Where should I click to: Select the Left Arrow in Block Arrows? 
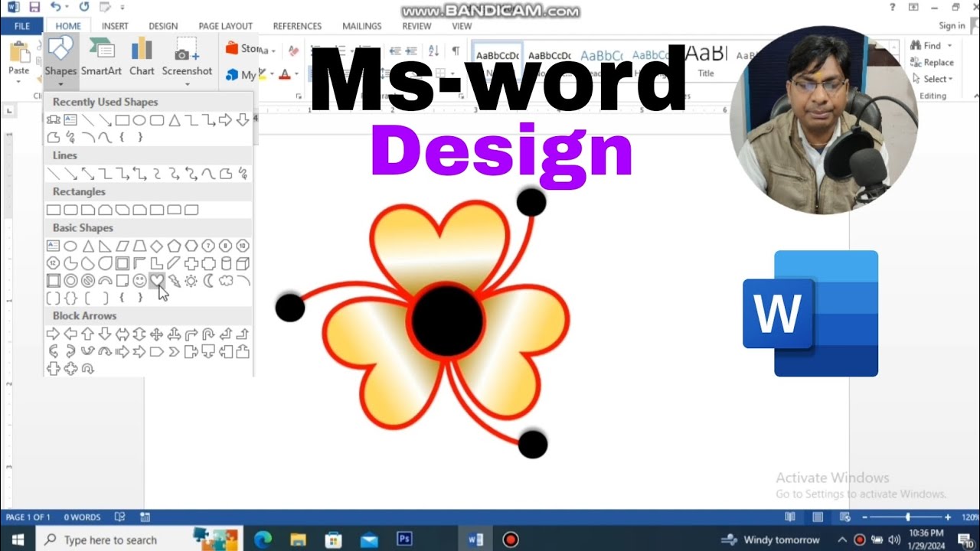(70, 334)
